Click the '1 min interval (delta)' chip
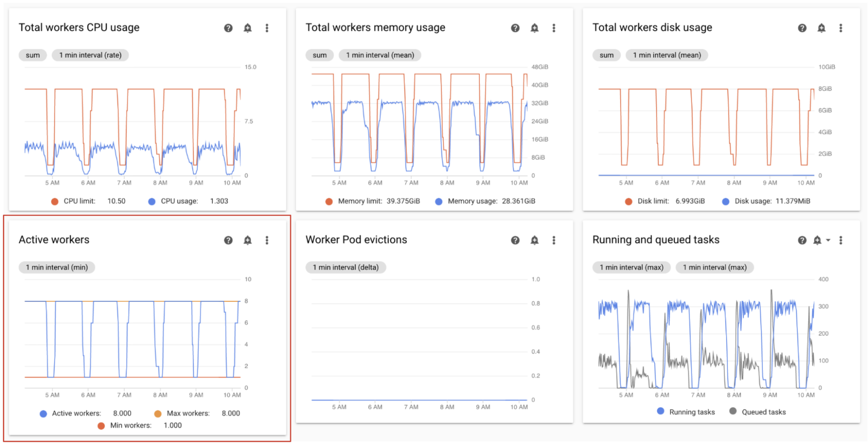Image resolution: width=868 pixels, height=443 pixels. (x=345, y=267)
